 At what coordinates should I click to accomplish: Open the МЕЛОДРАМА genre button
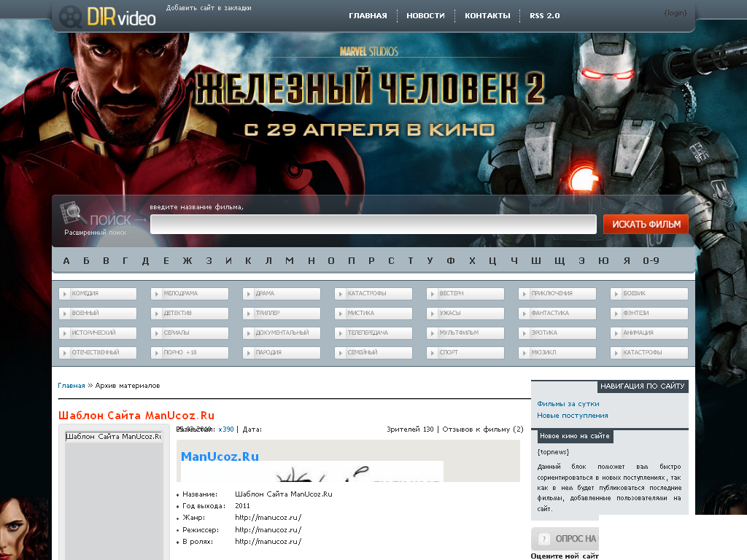point(190,294)
